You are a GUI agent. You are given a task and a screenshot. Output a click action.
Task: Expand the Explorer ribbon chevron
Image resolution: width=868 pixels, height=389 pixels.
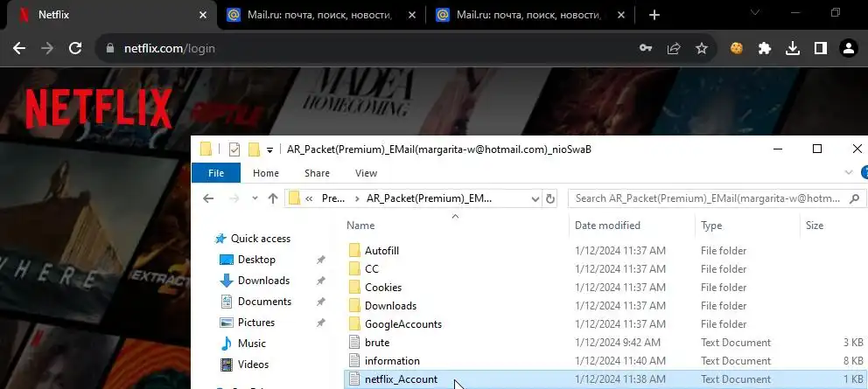[848, 172]
